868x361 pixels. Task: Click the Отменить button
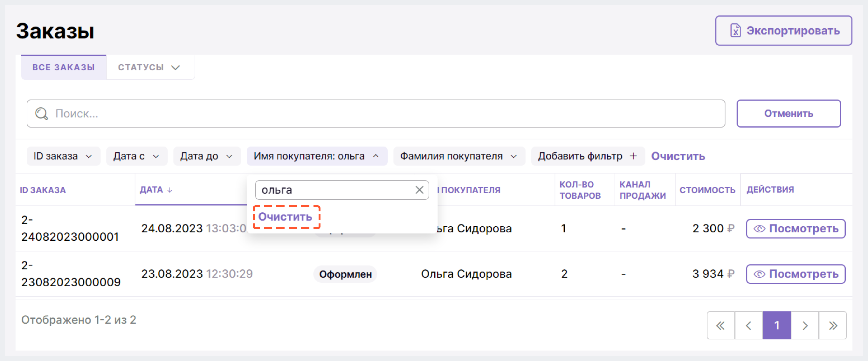point(789,114)
